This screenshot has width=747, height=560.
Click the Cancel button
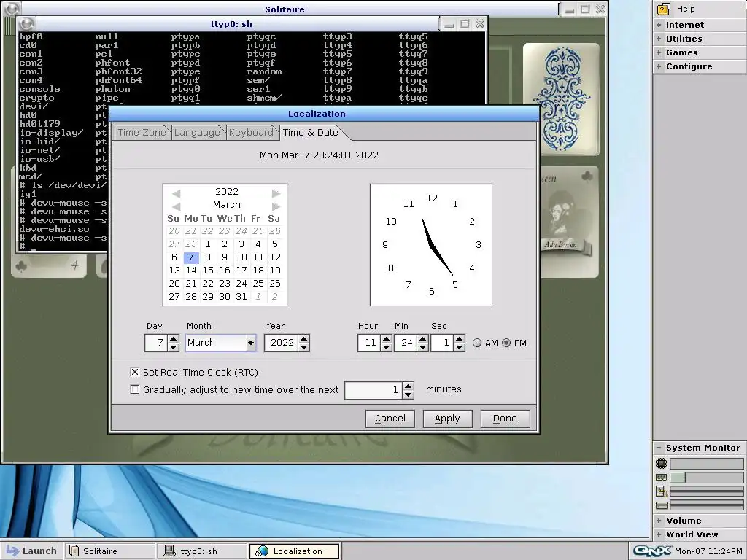coord(390,419)
